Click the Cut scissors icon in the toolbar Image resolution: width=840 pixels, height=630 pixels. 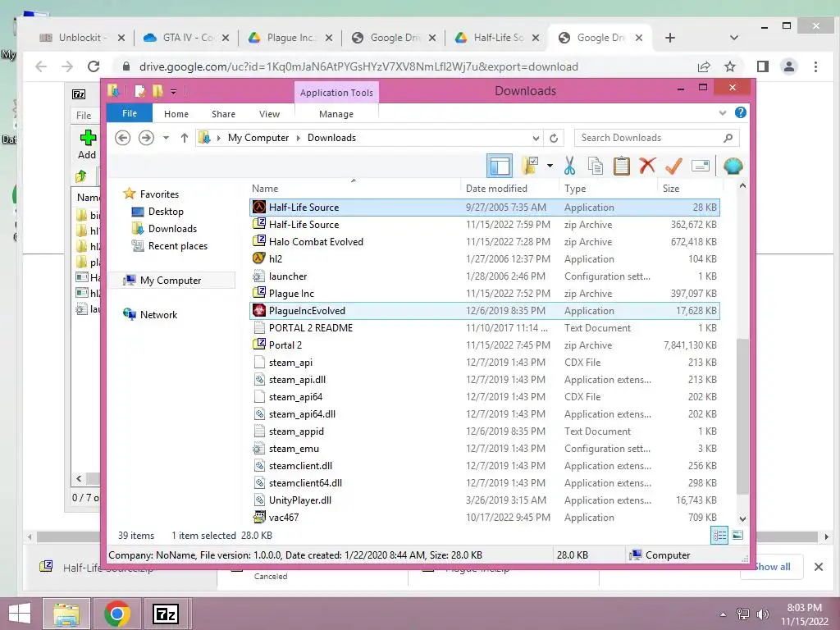click(x=569, y=166)
